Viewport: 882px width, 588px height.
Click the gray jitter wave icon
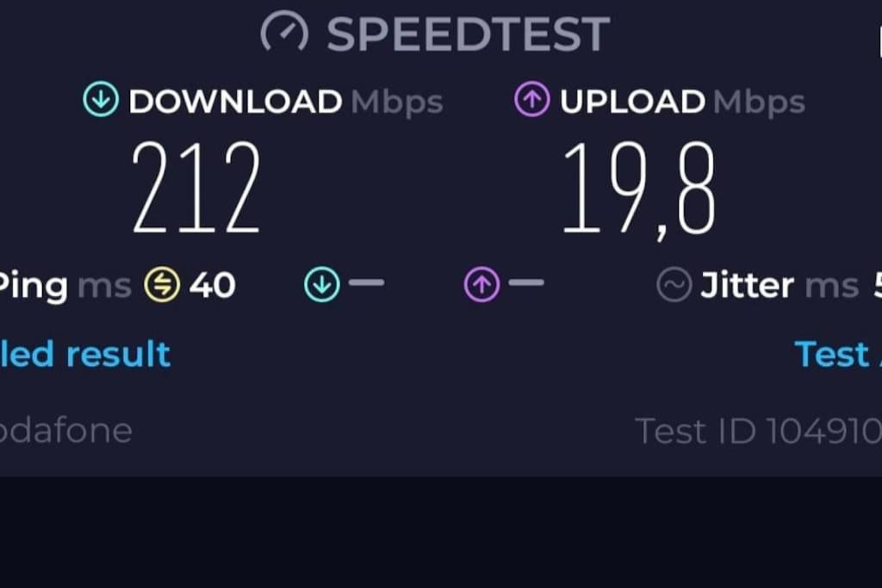(674, 284)
